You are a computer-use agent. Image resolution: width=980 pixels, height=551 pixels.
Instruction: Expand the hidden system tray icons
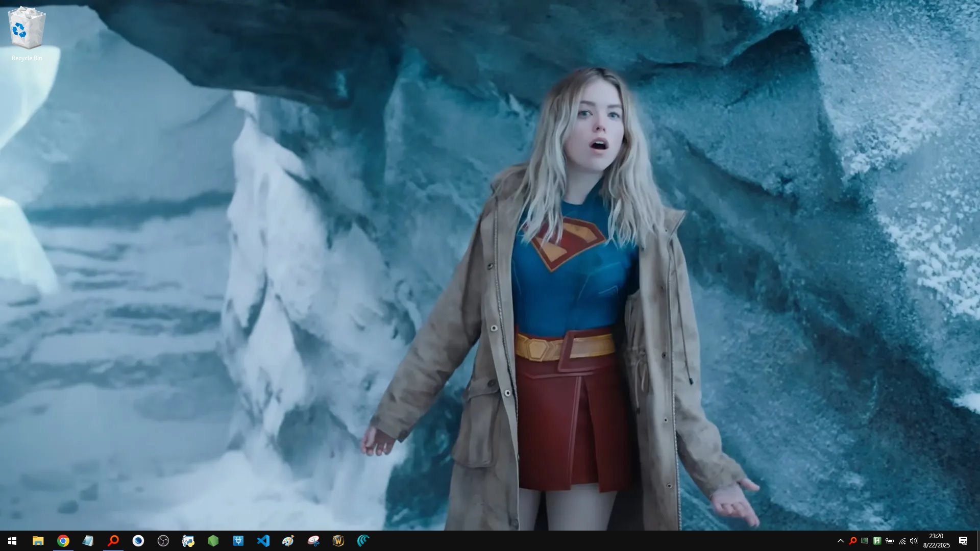tap(840, 541)
